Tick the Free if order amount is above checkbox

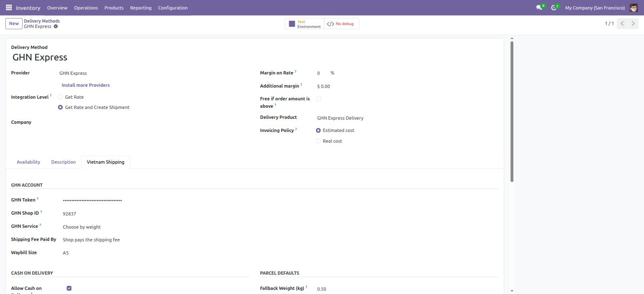point(318,99)
